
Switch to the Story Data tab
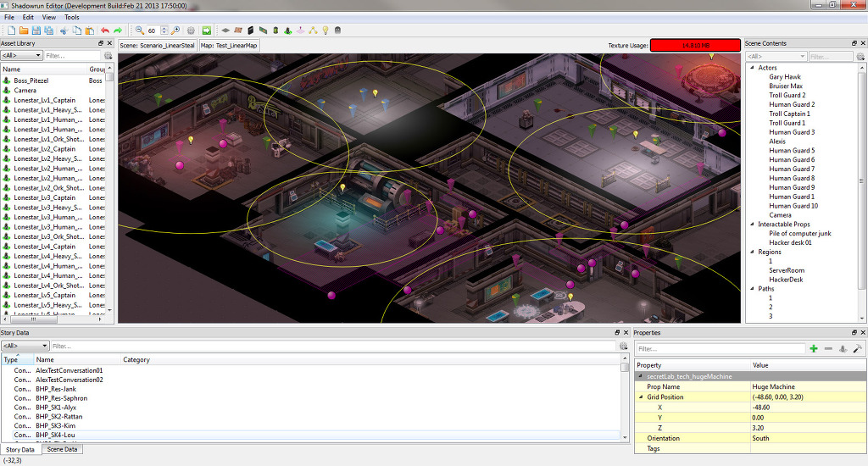pyautogui.click(x=20, y=449)
